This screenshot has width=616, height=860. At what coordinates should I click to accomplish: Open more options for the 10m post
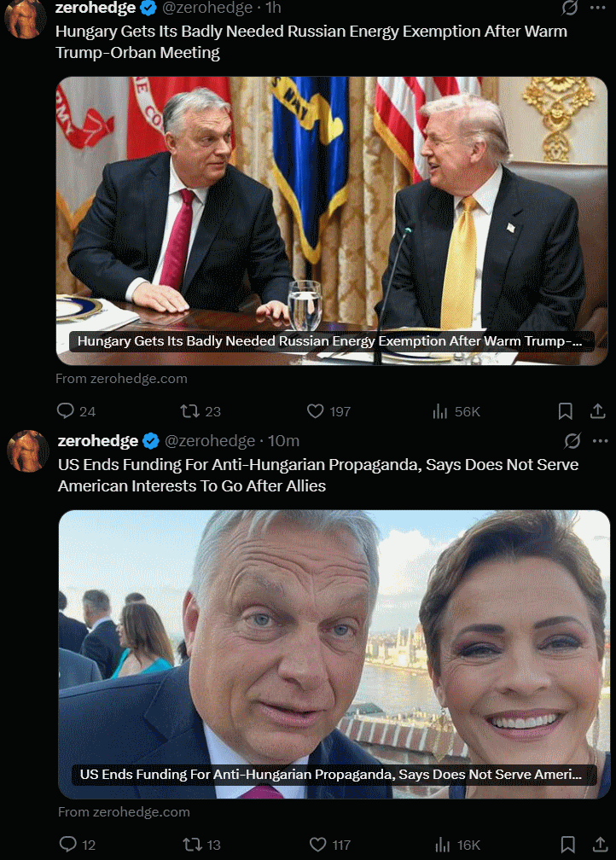600,440
